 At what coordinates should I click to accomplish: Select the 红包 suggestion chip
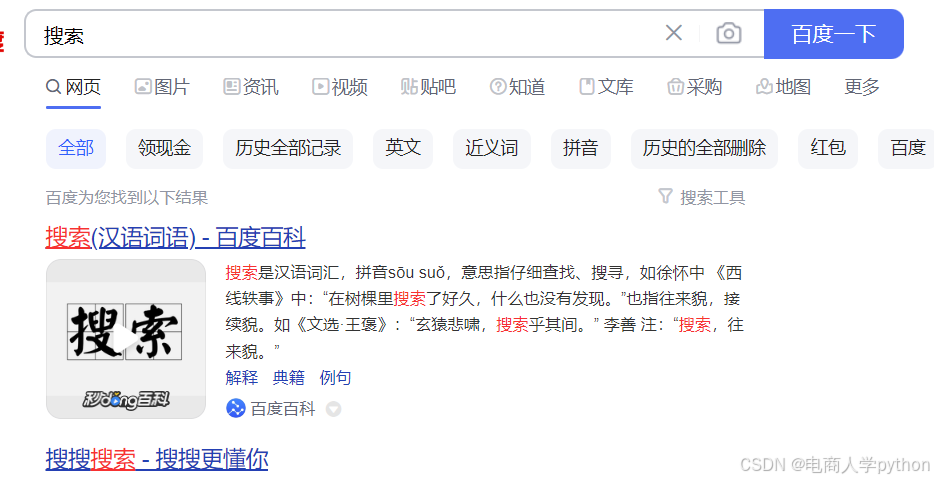(828, 148)
